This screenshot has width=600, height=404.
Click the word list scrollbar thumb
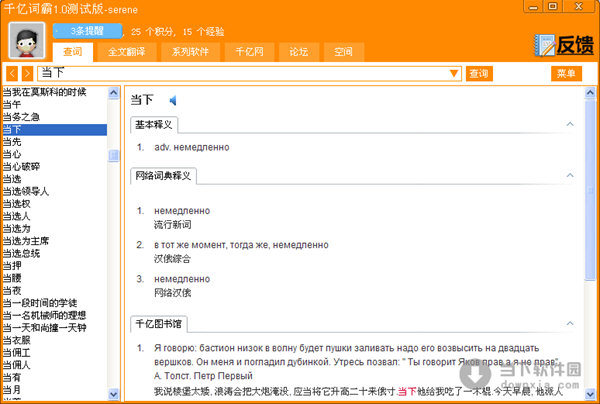tap(114, 155)
